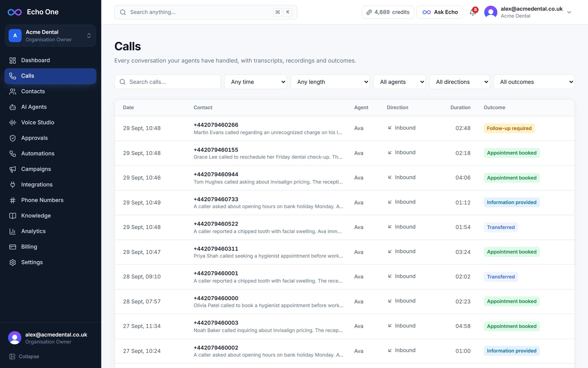
Task: Click the Approvals shield icon
Action: (12, 138)
